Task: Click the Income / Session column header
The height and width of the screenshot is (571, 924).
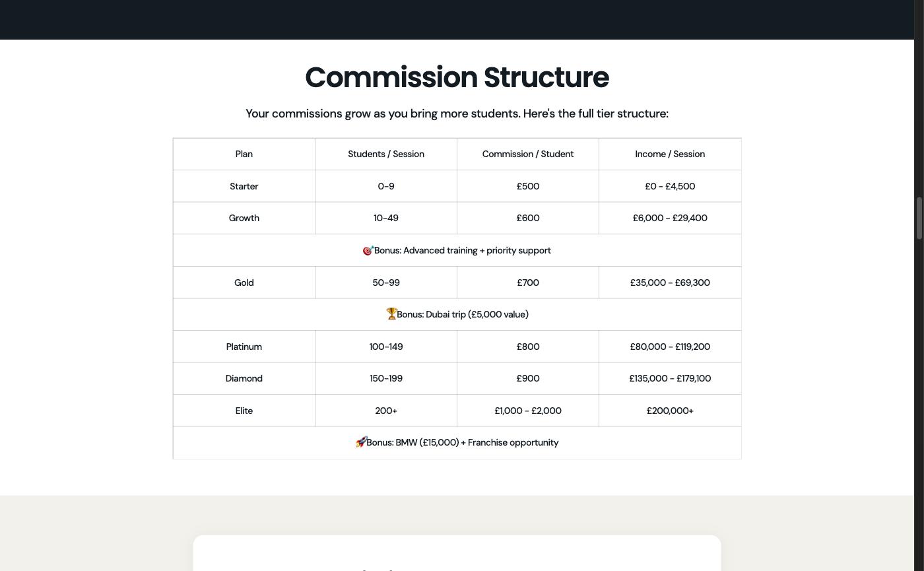Action: coord(670,154)
